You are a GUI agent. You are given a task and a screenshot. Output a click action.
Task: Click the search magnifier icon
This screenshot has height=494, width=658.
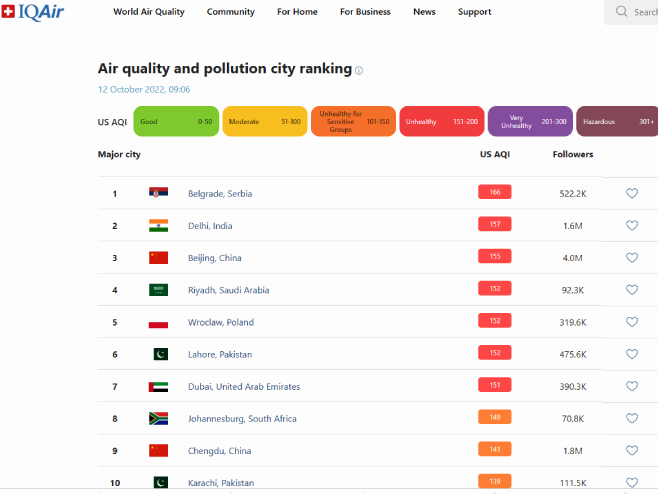point(624,12)
